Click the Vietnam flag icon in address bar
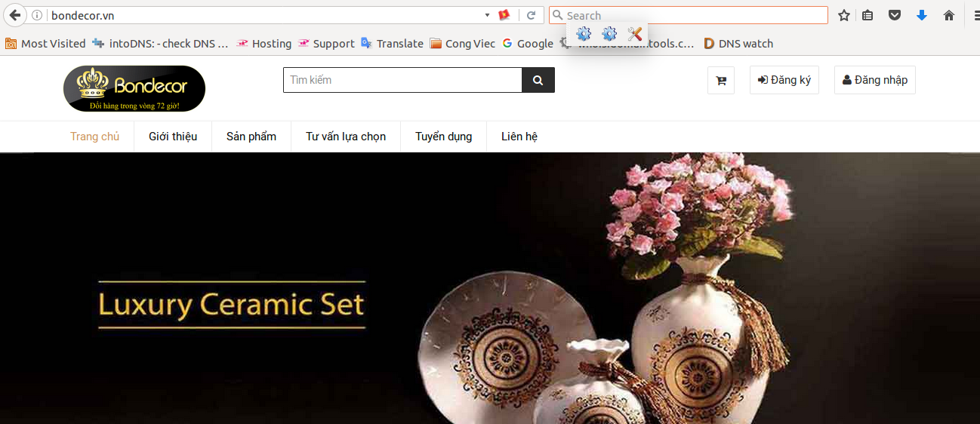Viewport: 980px width, 424px height. (504, 15)
